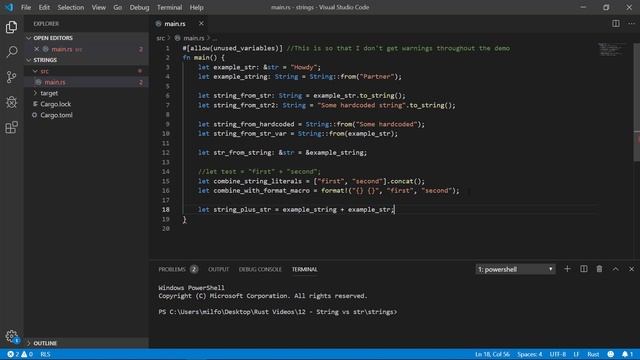This screenshot has height=360, width=640.
Task: Open the View menu
Action: click(98, 7)
